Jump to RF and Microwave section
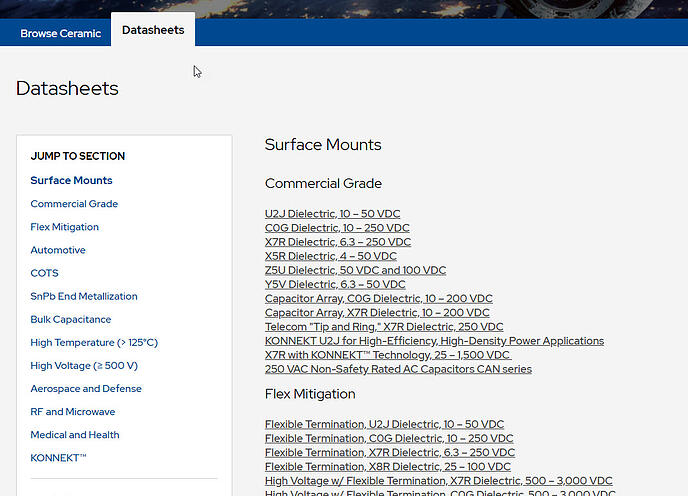 [x=73, y=412]
